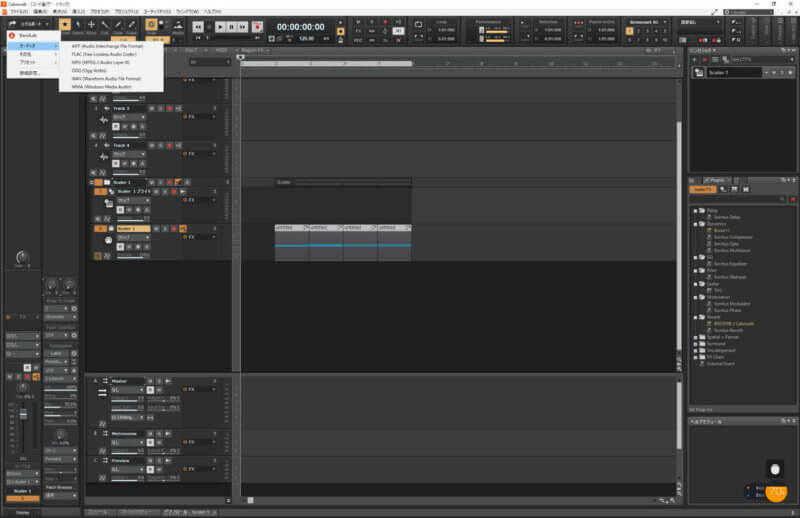Choose the Move tool

click(x=91, y=24)
